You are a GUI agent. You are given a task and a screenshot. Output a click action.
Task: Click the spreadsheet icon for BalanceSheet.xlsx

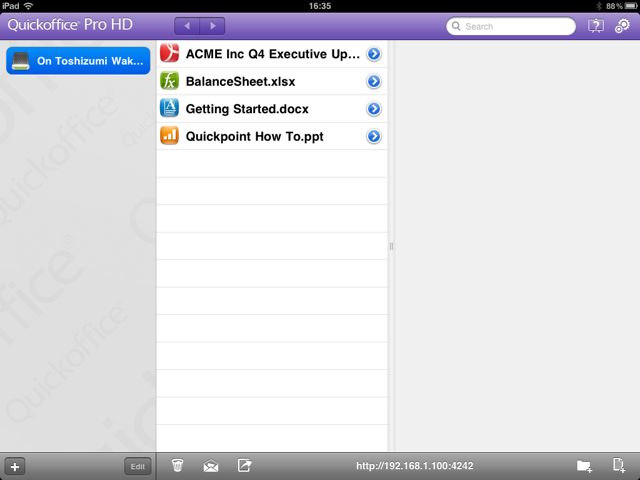tap(169, 81)
